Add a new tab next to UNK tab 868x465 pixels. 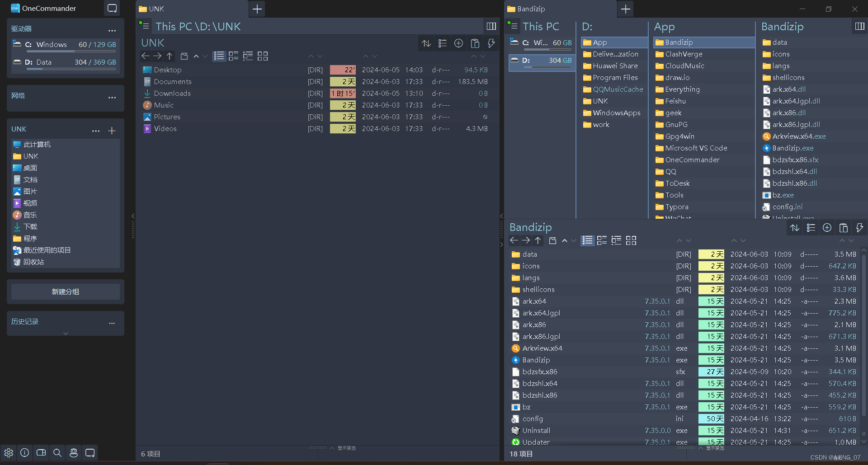tap(257, 9)
